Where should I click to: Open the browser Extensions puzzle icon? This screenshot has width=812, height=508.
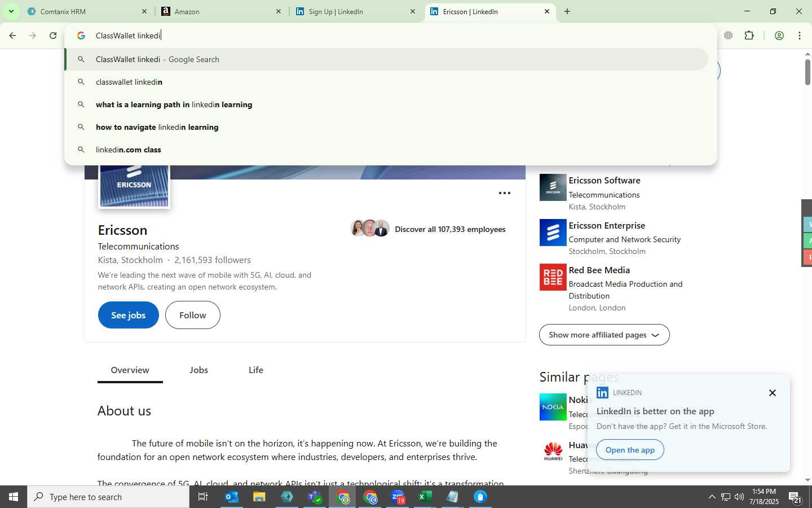(749, 36)
